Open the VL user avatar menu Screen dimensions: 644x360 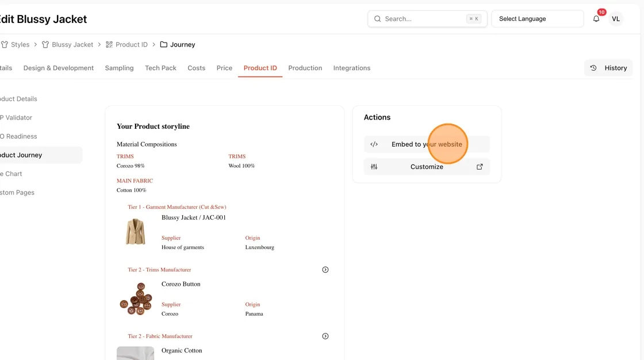tap(616, 19)
